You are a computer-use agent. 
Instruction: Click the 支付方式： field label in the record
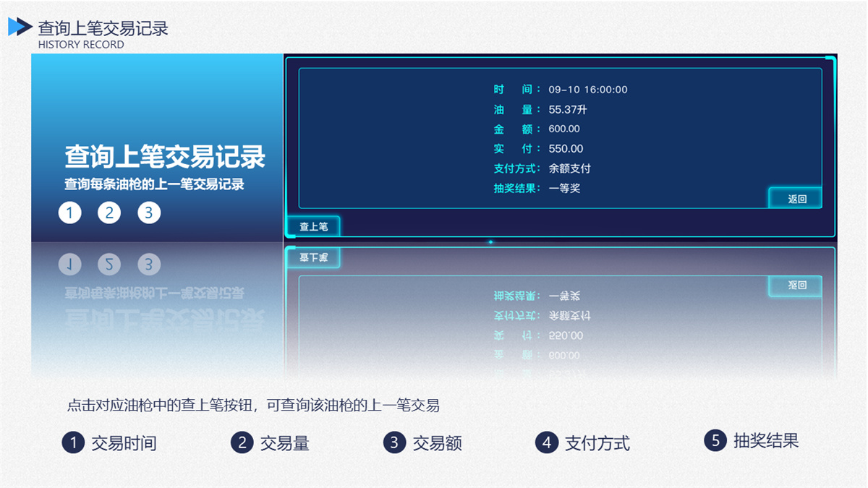point(517,168)
